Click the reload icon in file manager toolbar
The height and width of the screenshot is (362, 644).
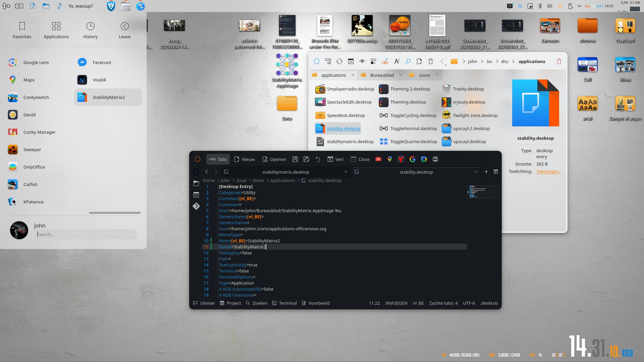339,61
